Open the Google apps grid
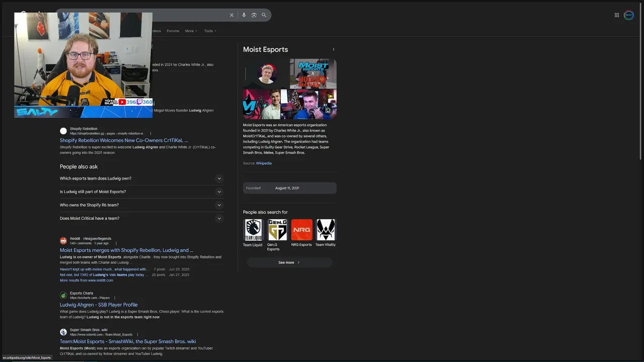644x362 pixels. [617, 15]
